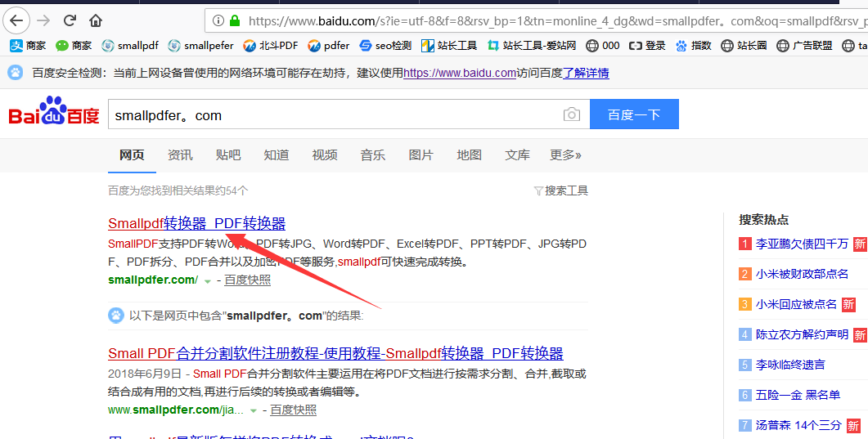Expand the 更多» tab list
Screen dimensions: 868x439
coord(565,155)
